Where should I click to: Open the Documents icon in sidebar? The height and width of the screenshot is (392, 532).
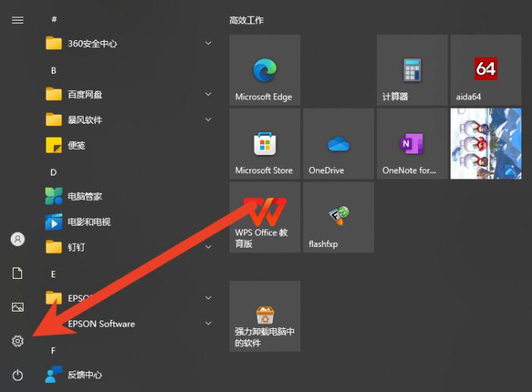pyautogui.click(x=17, y=273)
